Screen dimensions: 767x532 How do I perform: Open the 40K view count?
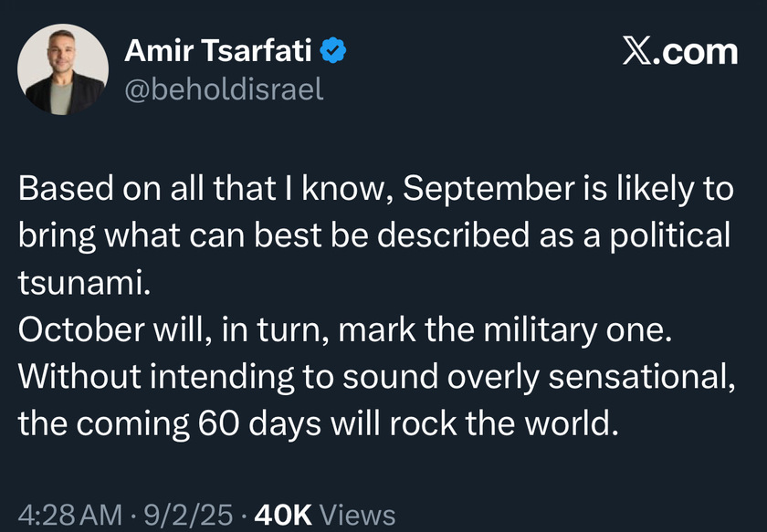point(283,516)
